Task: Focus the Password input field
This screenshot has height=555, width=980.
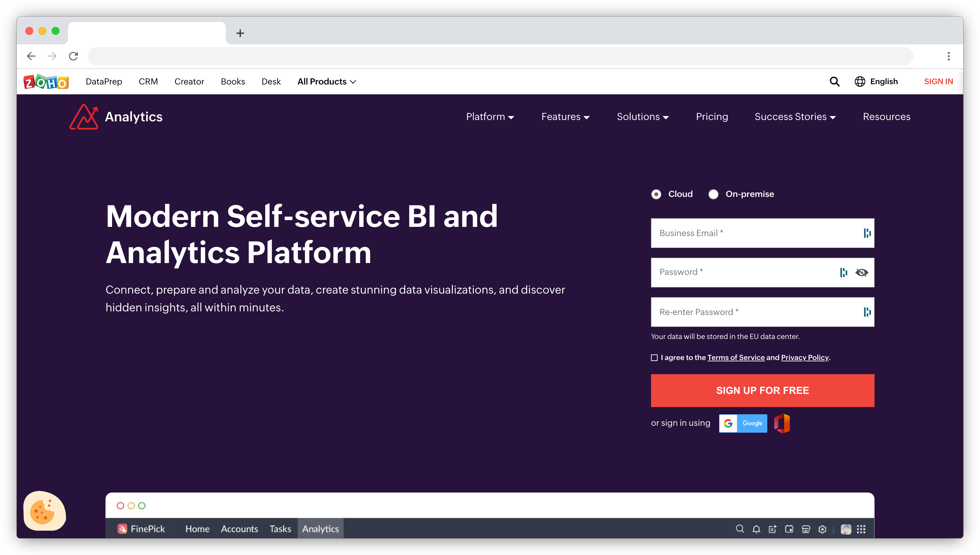Action: pos(762,272)
